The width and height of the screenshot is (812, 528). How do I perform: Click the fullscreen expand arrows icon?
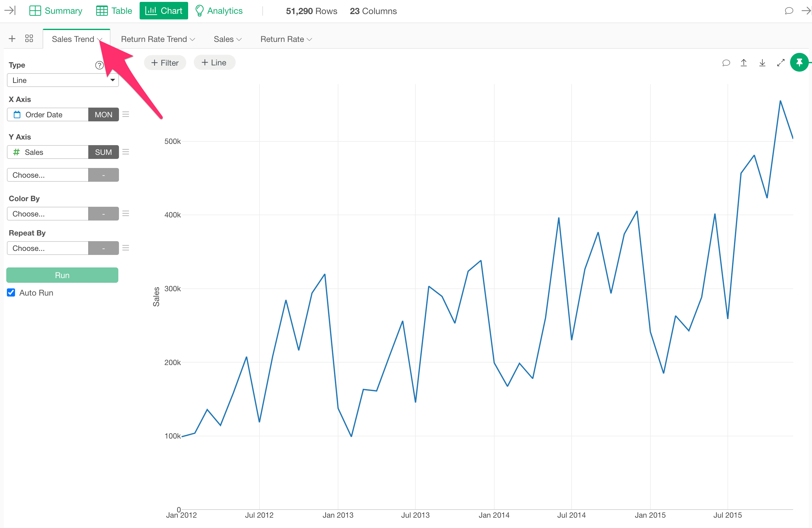pos(780,63)
